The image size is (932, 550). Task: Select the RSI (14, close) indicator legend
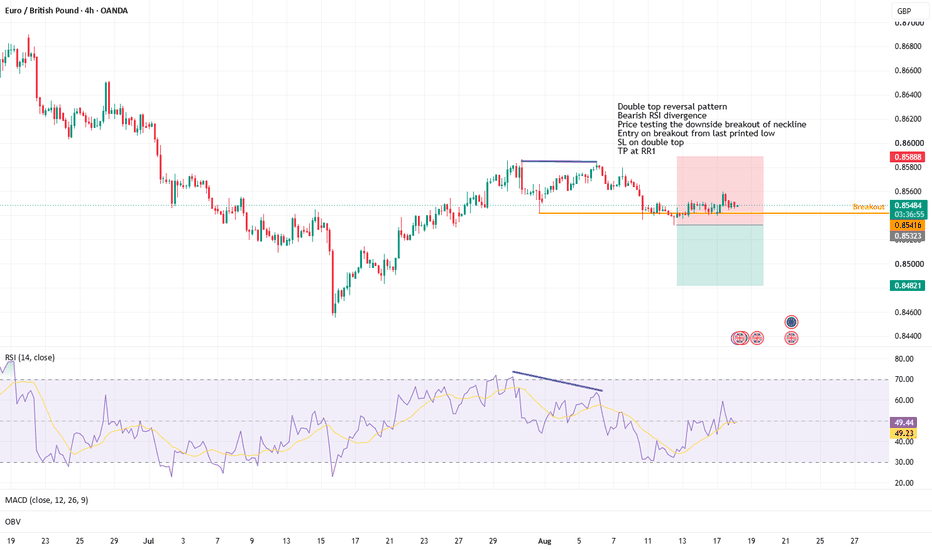tap(30, 357)
